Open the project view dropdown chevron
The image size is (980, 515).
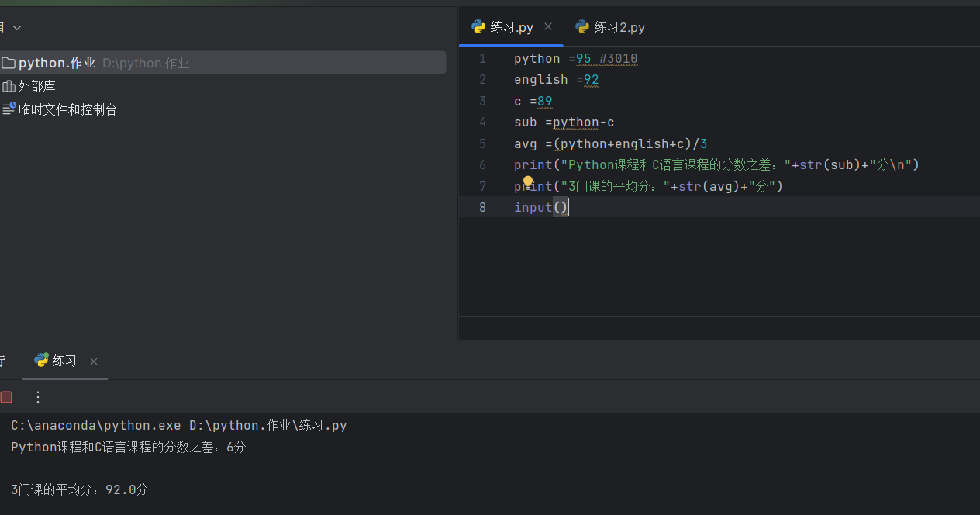point(17,28)
